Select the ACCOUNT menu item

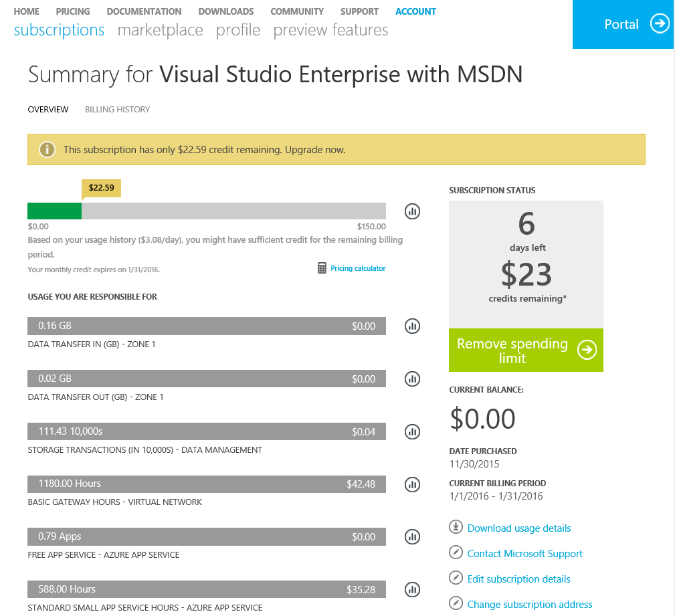(416, 11)
